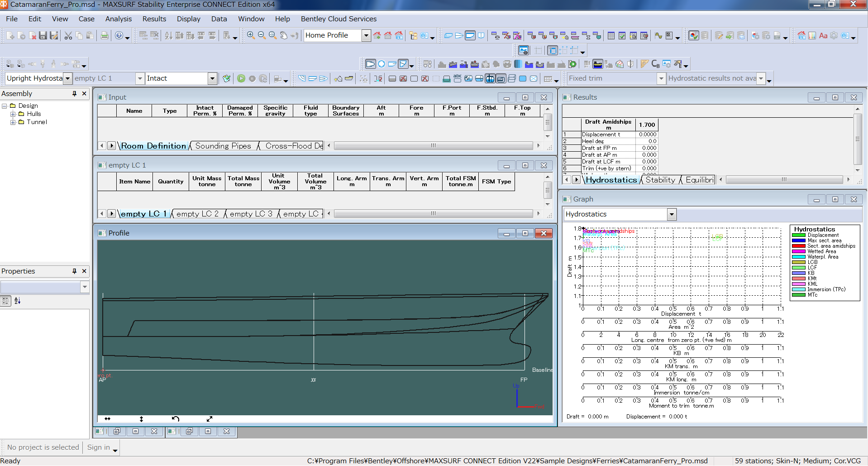Click the measure triangle ruler icon

point(644,64)
